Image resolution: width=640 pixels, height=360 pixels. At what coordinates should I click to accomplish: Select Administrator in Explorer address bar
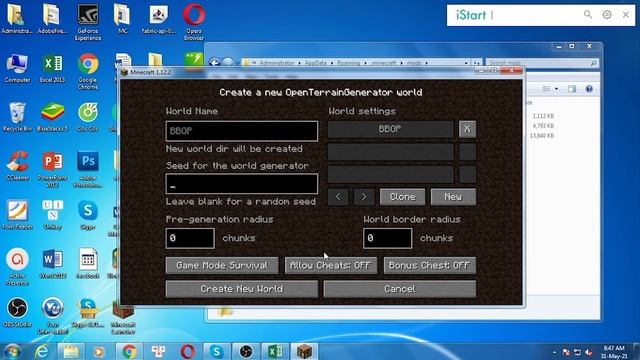click(277, 63)
